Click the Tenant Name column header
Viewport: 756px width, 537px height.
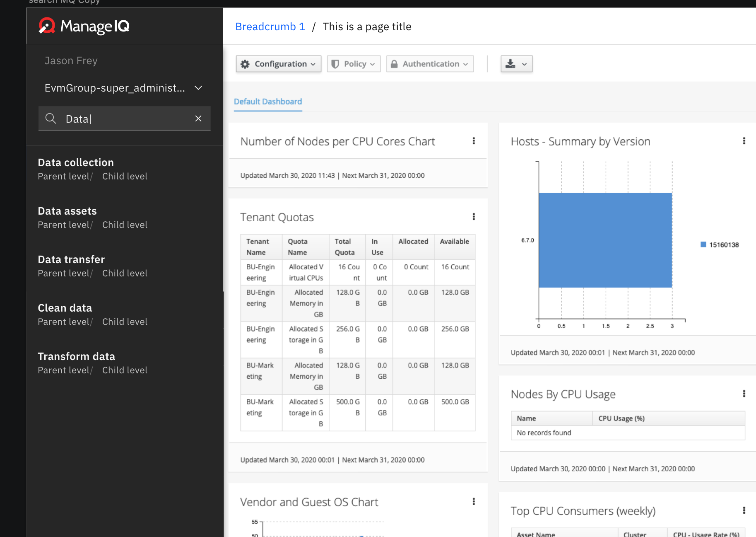(261, 247)
